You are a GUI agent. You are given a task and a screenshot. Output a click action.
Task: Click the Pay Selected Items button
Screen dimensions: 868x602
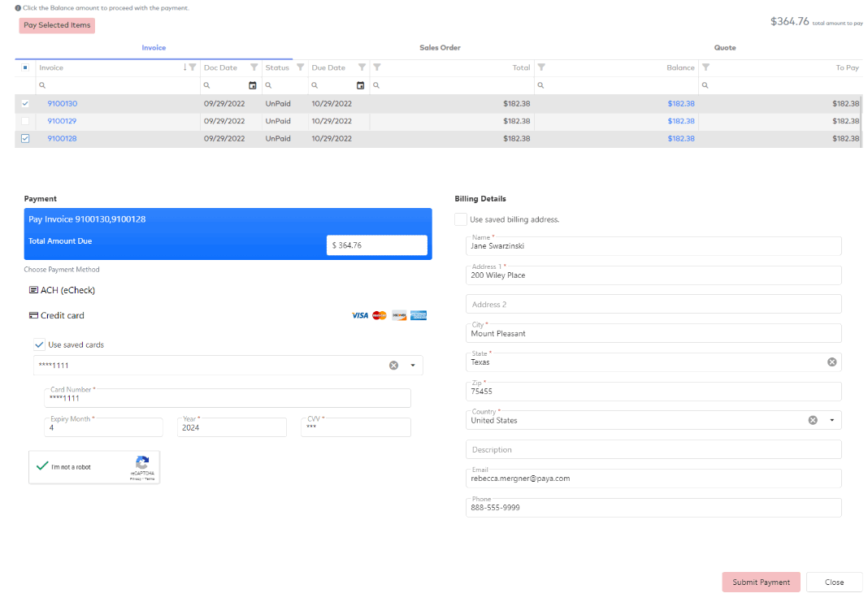[56, 25]
